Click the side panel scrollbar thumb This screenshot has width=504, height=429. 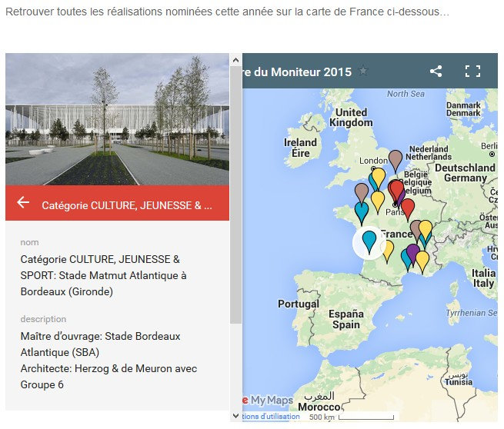pyautogui.click(x=236, y=195)
